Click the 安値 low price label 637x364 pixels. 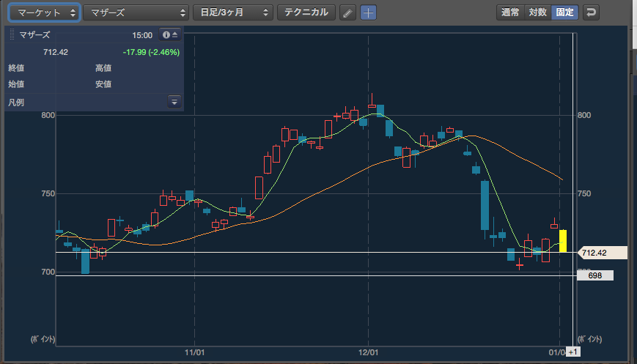click(103, 84)
